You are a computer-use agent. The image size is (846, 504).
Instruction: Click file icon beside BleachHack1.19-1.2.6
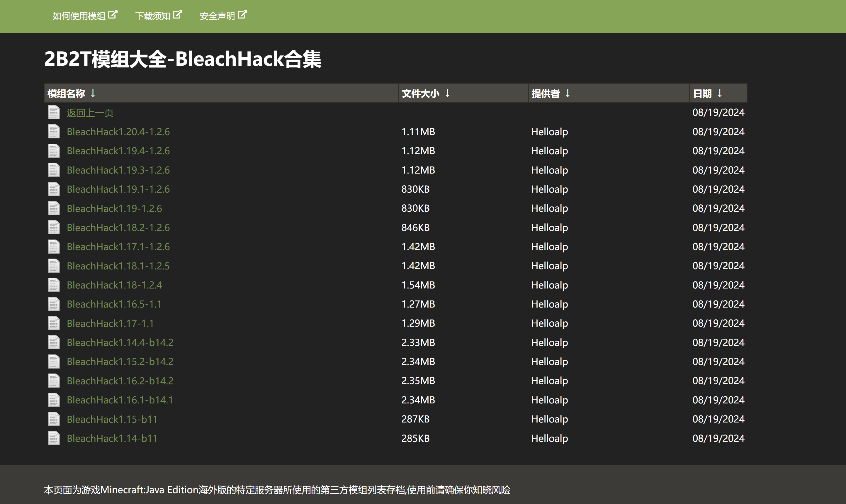point(54,208)
